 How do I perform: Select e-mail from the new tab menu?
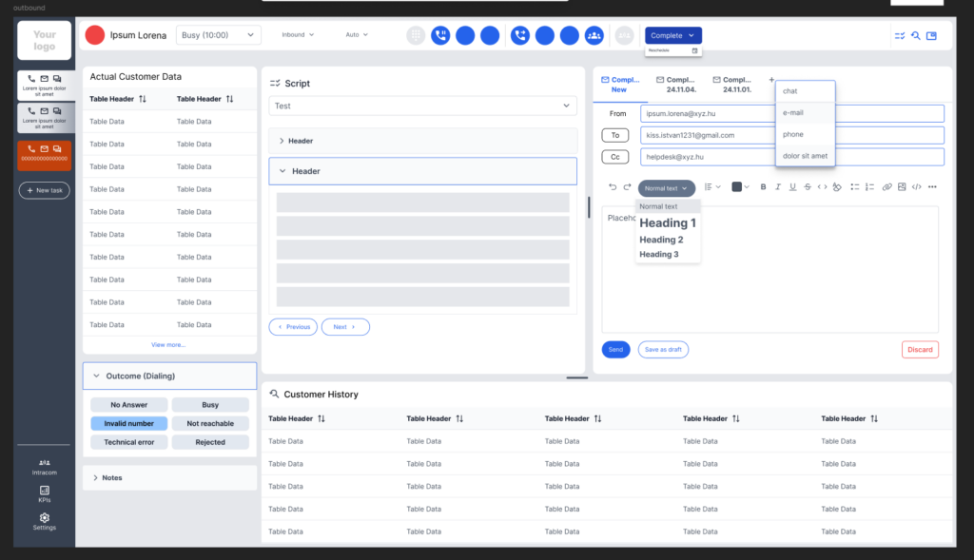coord(805,113)
